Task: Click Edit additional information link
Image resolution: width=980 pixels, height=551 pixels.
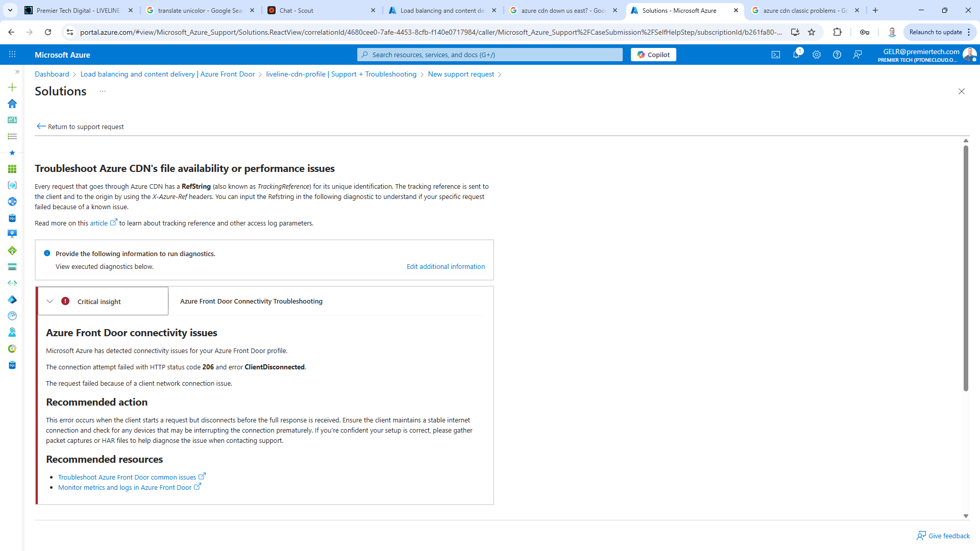Action: tap(446, 266)
